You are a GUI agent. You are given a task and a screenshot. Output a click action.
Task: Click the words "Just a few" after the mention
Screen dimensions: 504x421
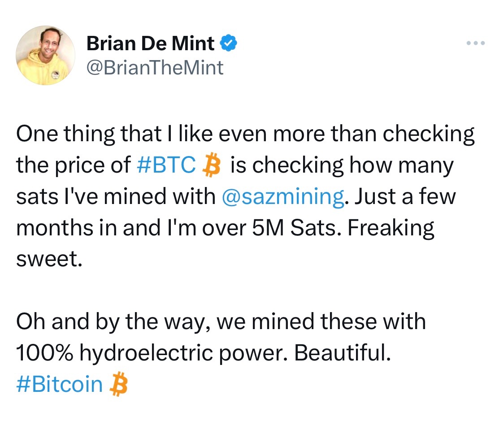404,197
